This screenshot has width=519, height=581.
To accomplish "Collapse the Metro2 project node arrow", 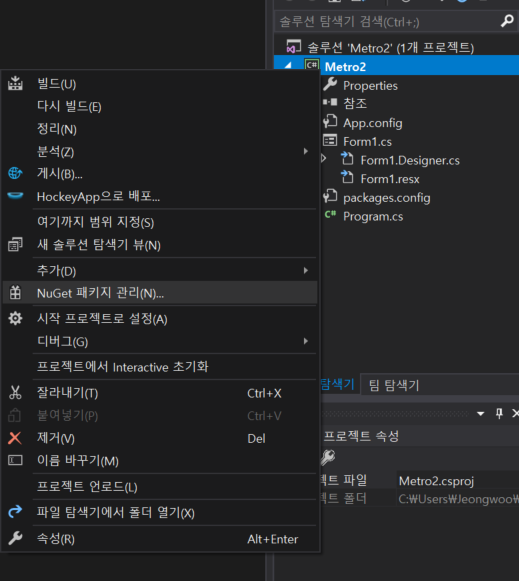I will point(288,66).
